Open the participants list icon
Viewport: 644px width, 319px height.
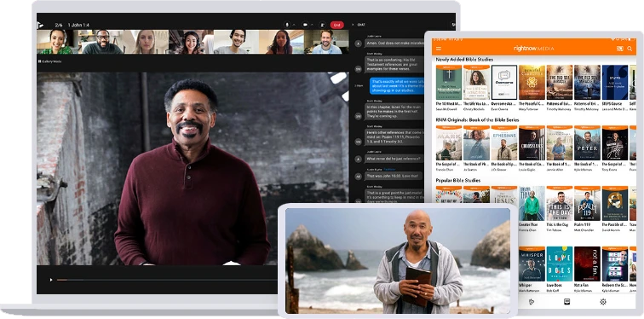point(322,25)
